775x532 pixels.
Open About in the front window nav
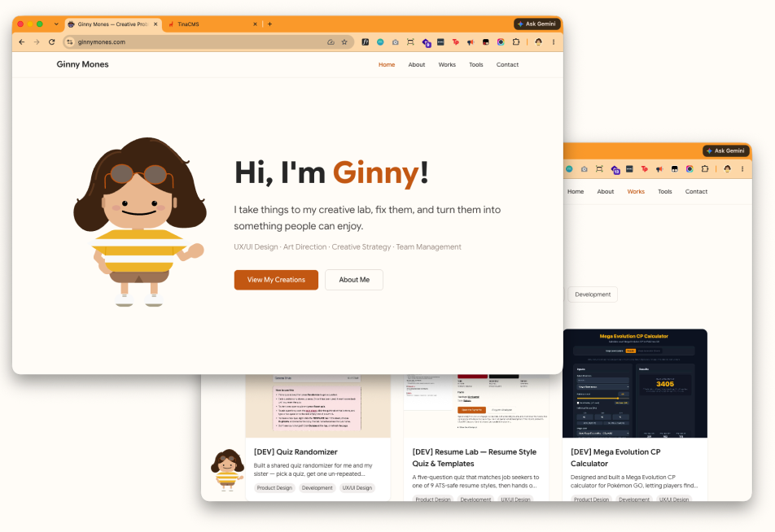pos(417,65)
